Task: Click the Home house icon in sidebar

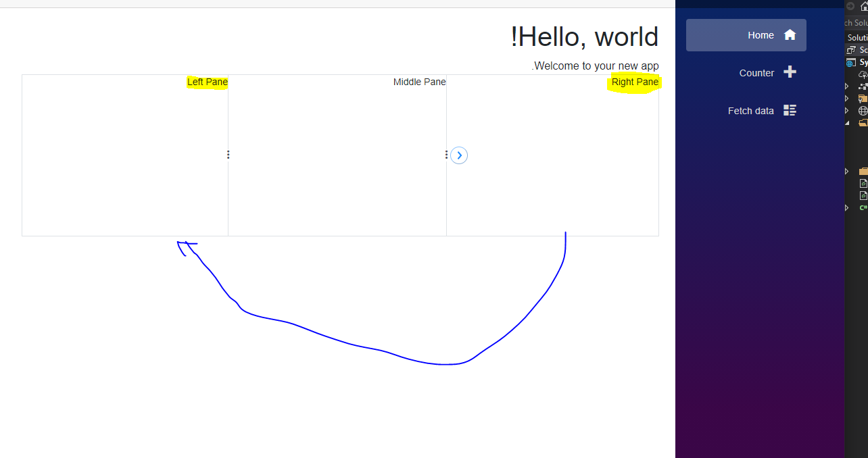Action: coord(790,35)
